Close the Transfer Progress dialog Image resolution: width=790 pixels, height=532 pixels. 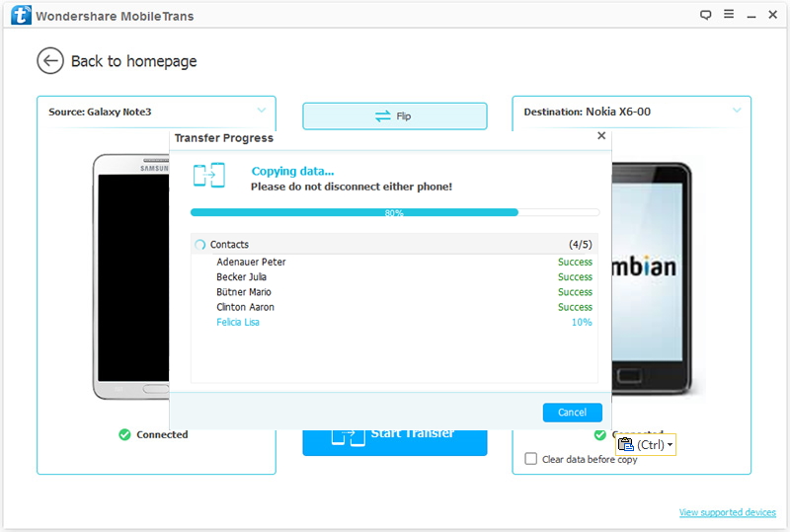601,135
